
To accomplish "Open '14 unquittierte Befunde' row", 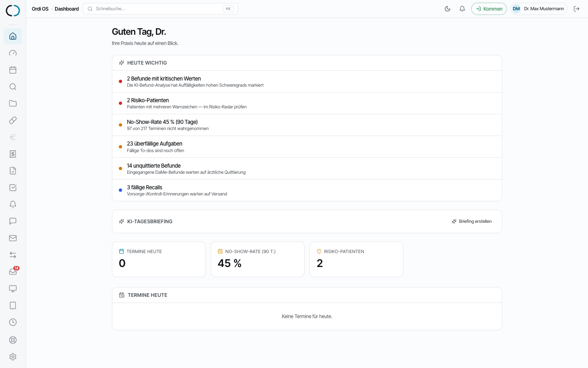I will (x=307, y=168).
